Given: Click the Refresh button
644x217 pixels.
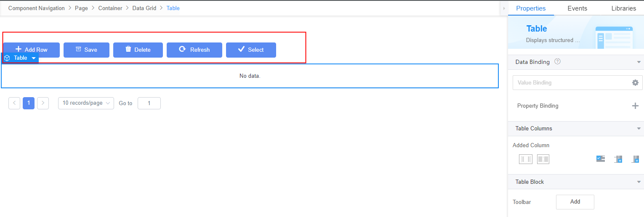Looking at the screenshot, I should click(194, 50).
